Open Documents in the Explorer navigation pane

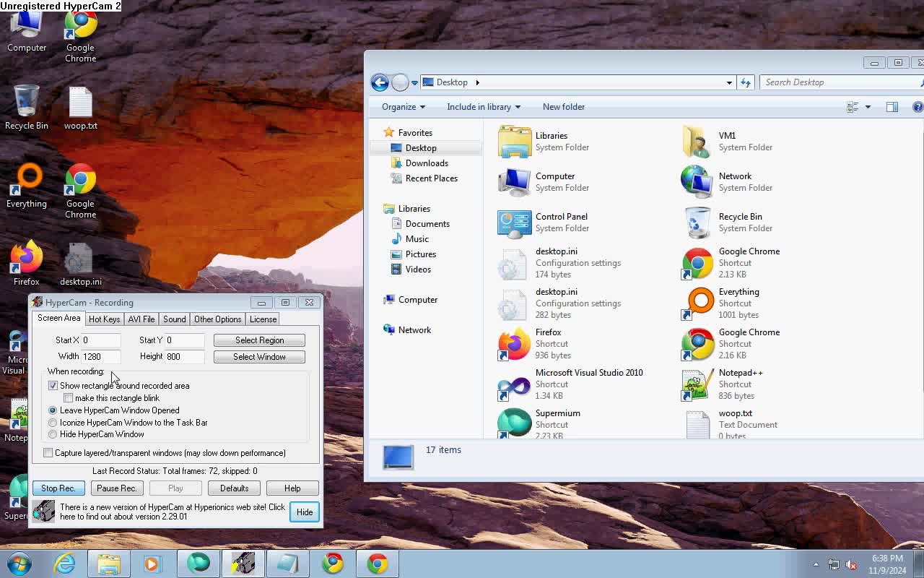(x=427, y=224)
